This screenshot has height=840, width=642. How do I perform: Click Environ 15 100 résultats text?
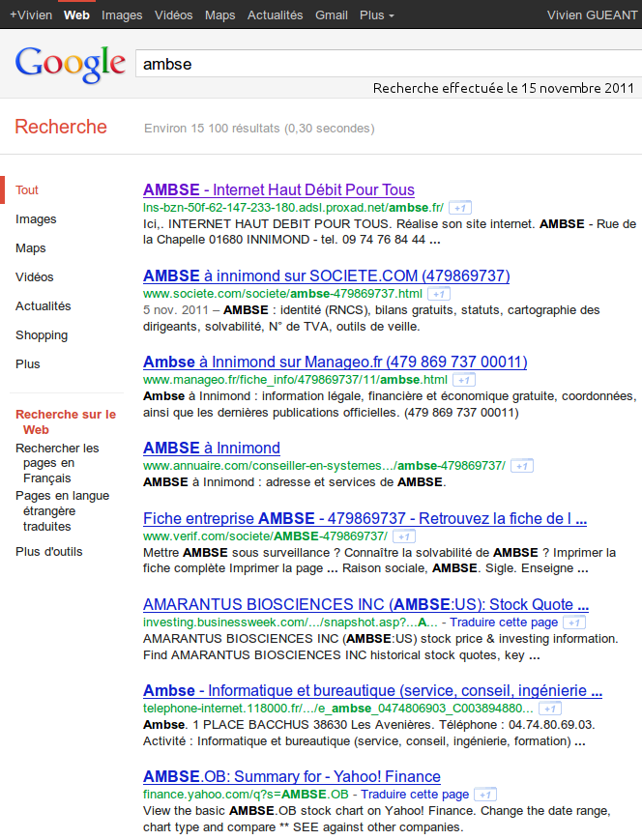pos(259,129)
